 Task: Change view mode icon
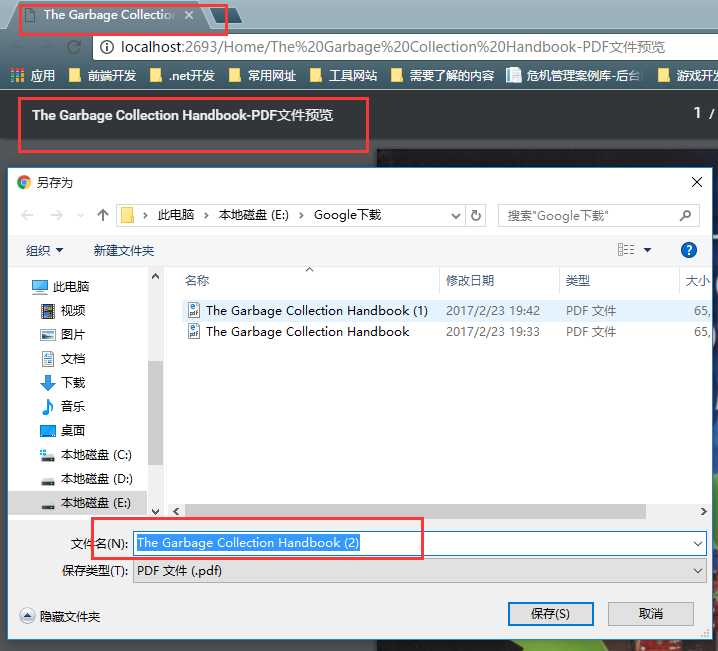tap(626, 250)
